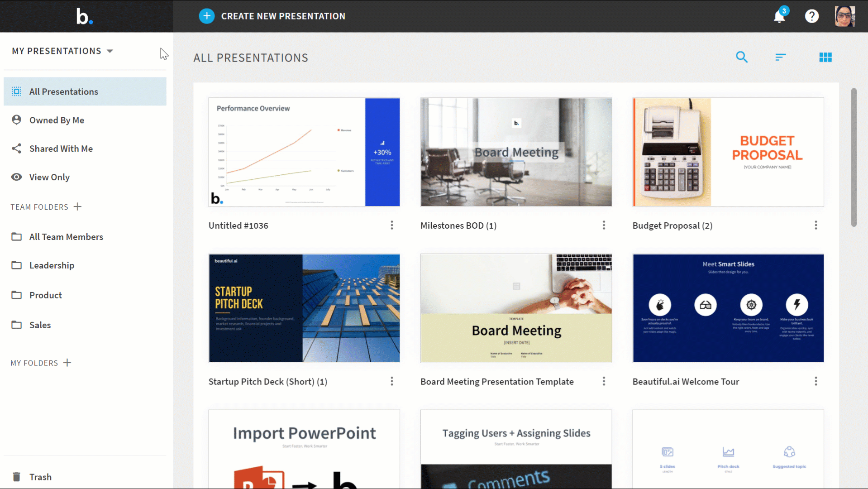
Task: Open search in All Presentations
Action: (x=742, y=57)
